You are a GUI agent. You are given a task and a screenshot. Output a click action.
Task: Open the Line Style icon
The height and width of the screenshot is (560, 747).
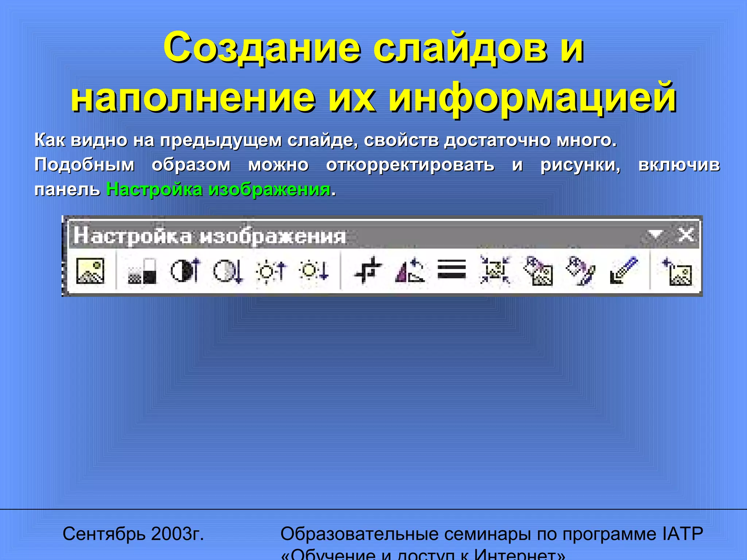click(452, 270)
